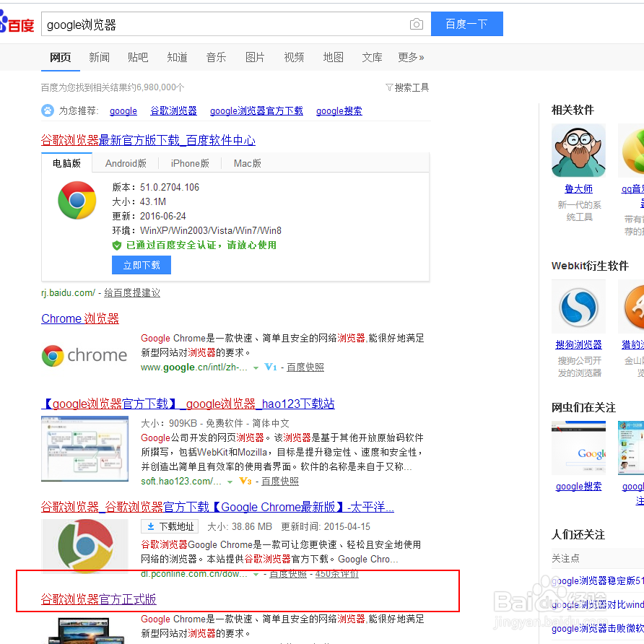Click the Baidu paw recommendation icon

48,110
